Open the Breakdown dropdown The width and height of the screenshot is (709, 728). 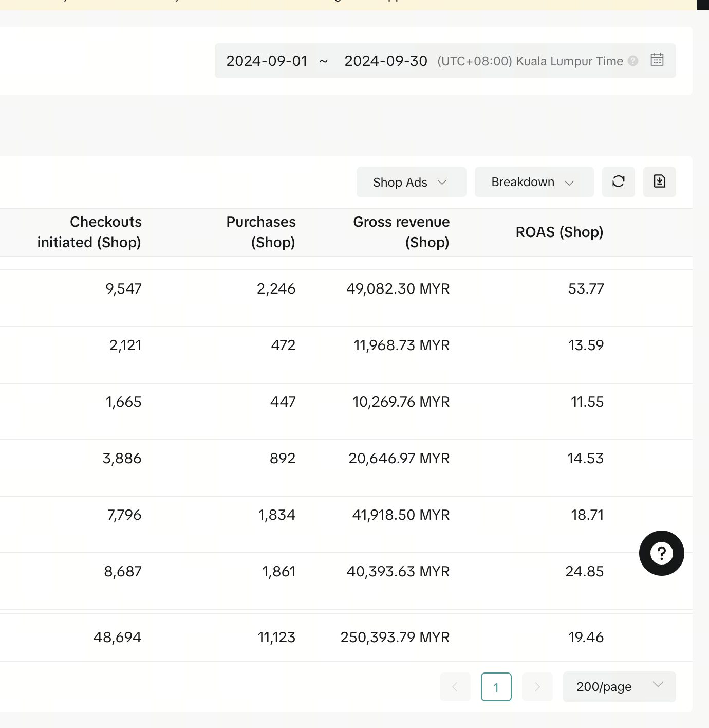(x=533, y=182)
